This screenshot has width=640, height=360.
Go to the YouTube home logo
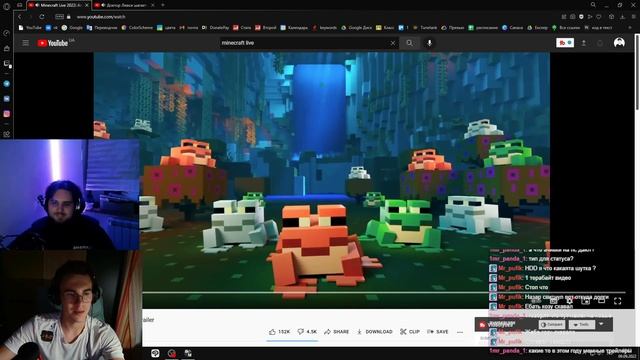(53, 43)
